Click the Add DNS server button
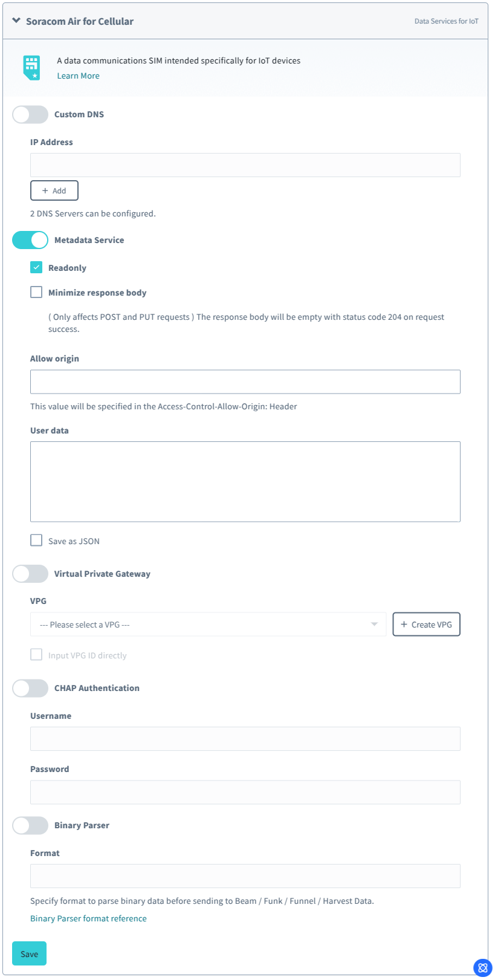Image resolution: width=495 pixels, height=980 pixels. click(54, 190)
